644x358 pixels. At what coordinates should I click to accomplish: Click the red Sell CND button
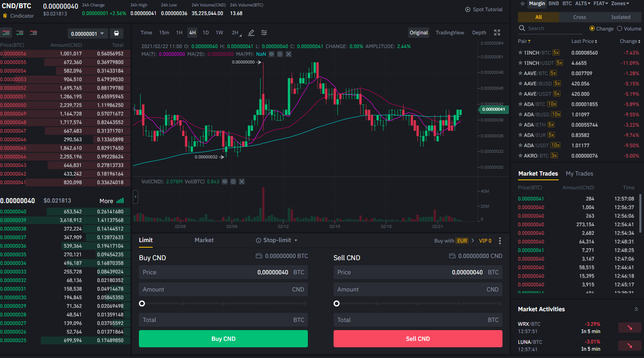(x=418, y=339)
